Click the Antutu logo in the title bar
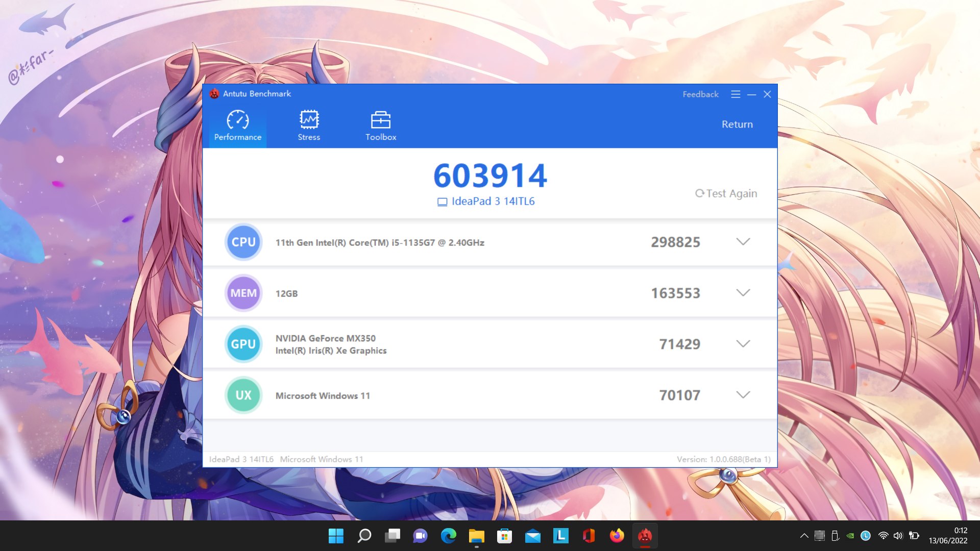The height and width of the screenshot is (551, 980). (214, 94)
